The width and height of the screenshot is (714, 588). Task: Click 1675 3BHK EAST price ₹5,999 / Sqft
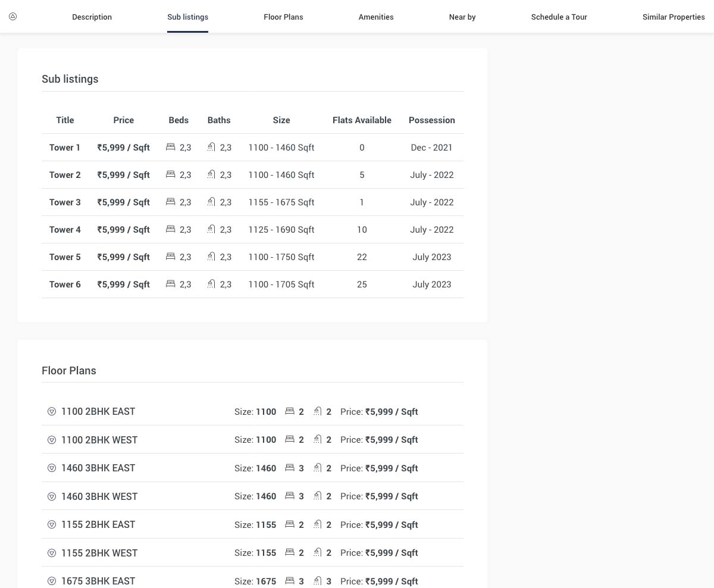pyautogui.click(x=392, y=581)
